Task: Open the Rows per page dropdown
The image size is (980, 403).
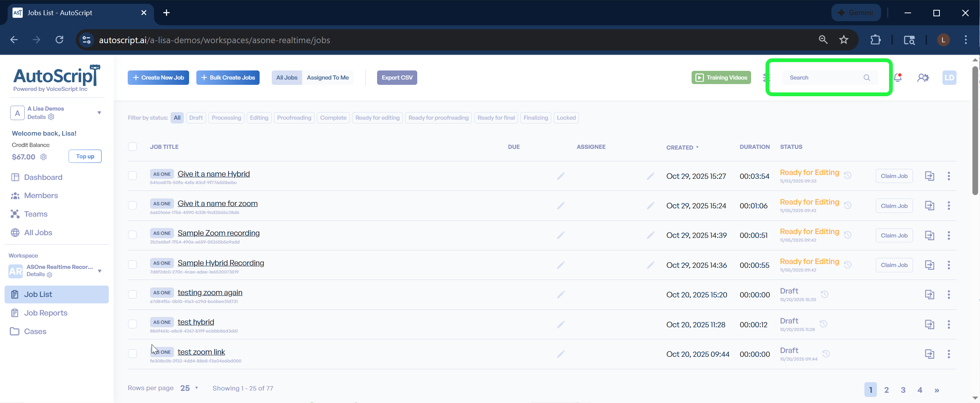Action: 189,388
